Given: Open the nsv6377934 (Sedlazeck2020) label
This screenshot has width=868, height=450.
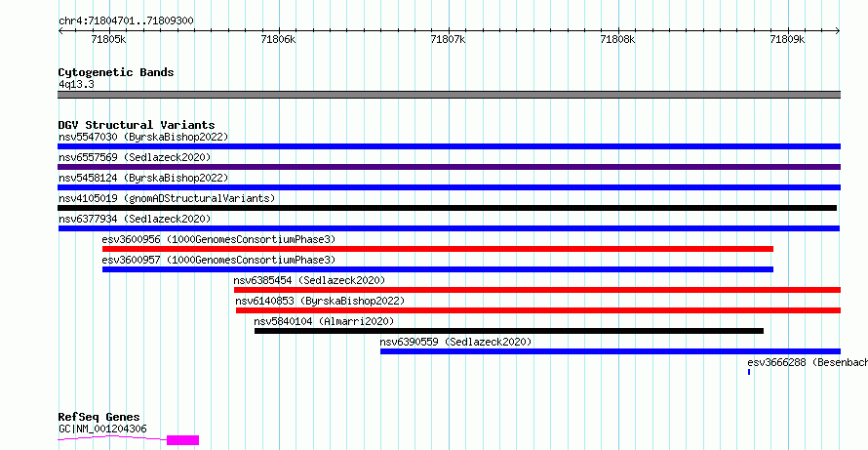Looking at the screenshot, I should tap(135, 219).
